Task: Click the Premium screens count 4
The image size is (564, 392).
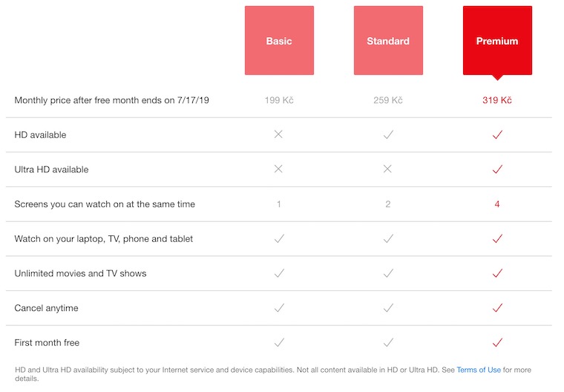Action: 497,204
